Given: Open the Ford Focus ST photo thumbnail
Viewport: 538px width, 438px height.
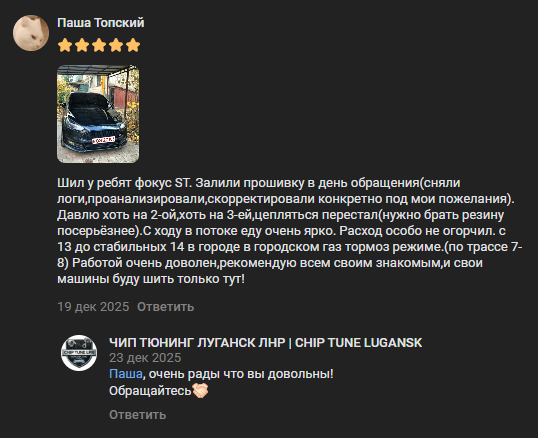Looking at the screenshot, I should [98, 114].
